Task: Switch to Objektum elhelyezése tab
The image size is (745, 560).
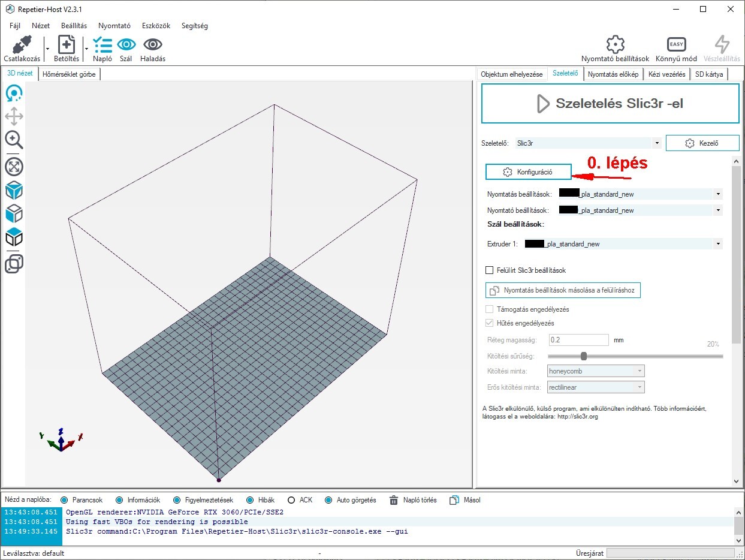Action: [512, 74]
